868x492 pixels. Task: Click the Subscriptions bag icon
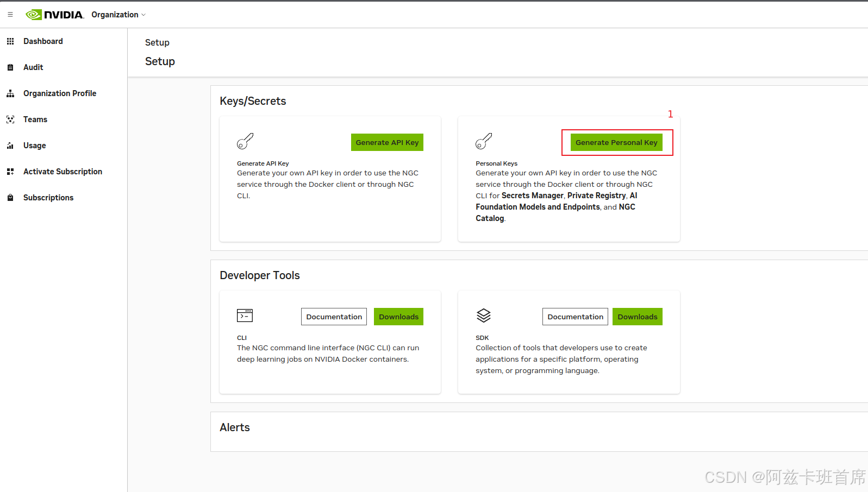10,198
